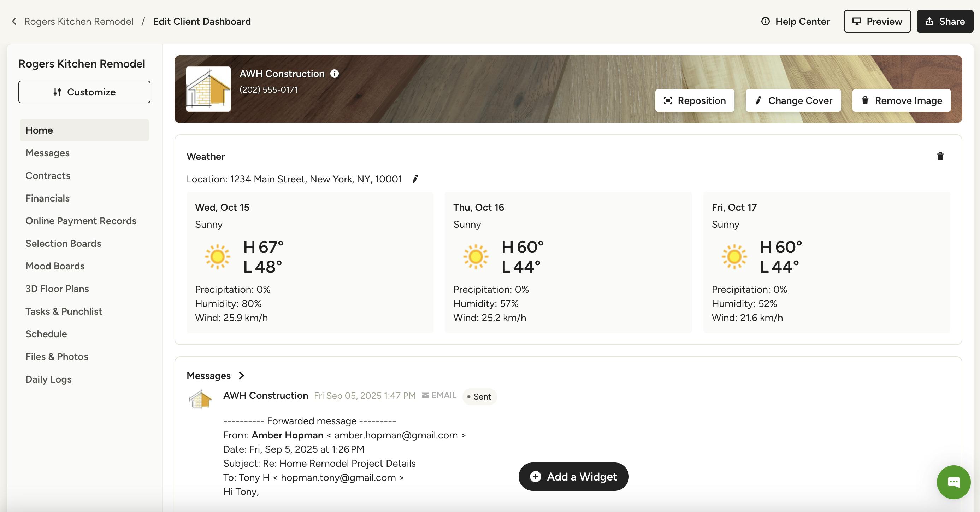This screenshot has width=980, height=512.
Task: Open the Files & Photos section
Action: coord(56,356)
